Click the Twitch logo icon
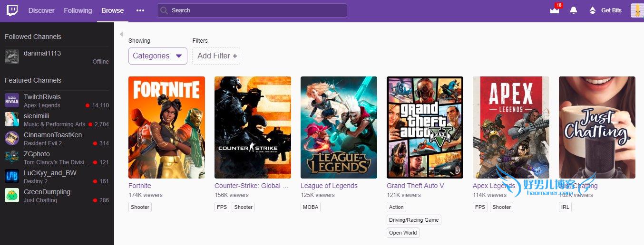The width and height of the screenshot is (644, 245). [x=12, y=10]
